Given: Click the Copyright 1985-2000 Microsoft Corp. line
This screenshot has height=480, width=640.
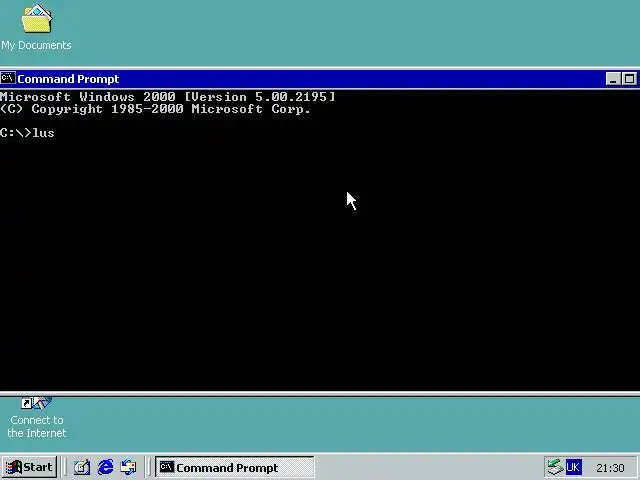Looking at the screenshot, I should click(156, 109).
